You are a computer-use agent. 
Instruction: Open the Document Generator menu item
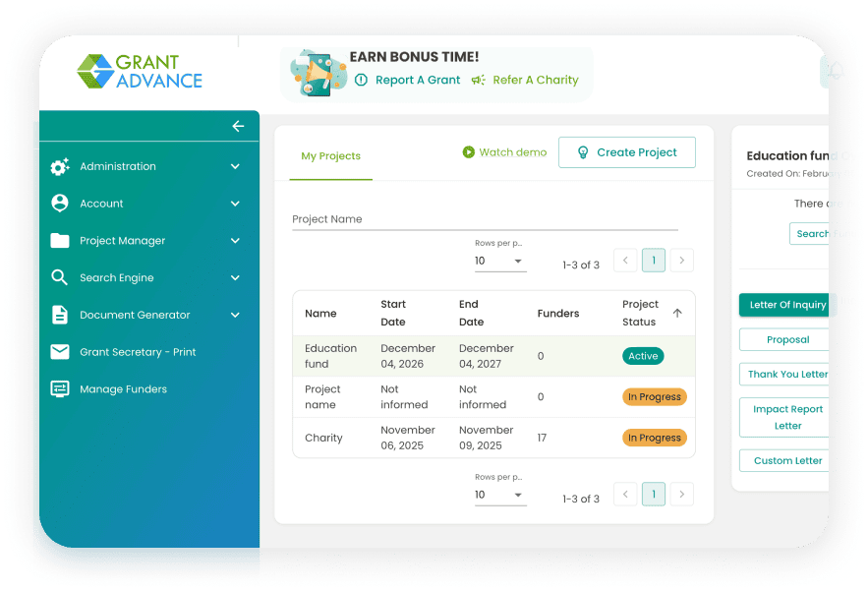point(148,315)
